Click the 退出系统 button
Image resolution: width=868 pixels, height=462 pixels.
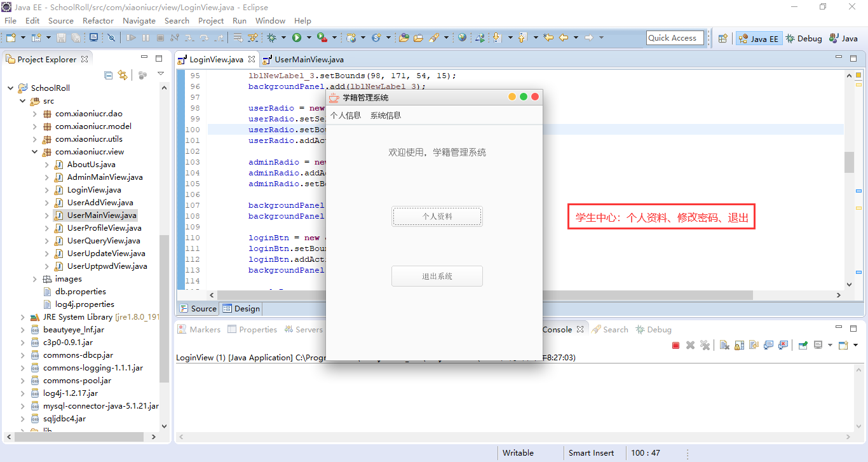tap(437, 276)
